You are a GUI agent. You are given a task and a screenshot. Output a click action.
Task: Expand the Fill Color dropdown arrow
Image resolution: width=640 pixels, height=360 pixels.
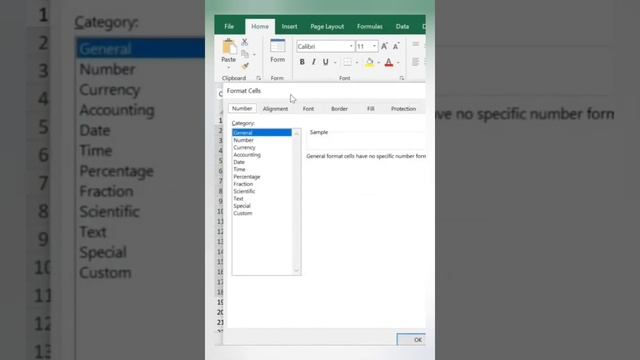pos(378,62)
